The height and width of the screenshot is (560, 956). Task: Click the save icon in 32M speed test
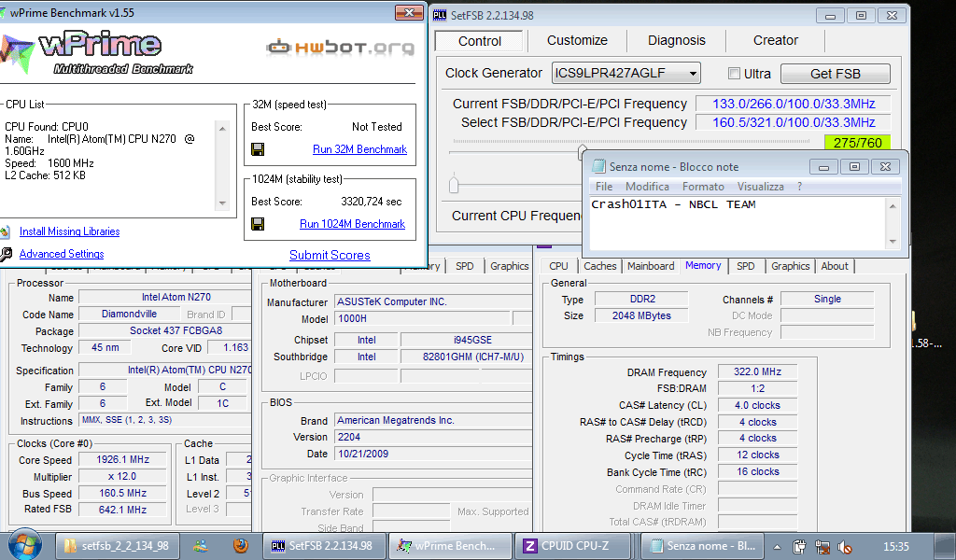coord(258,149)
